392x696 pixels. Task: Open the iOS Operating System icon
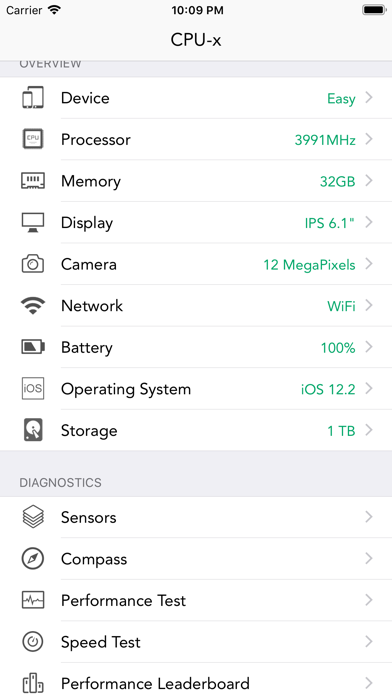33,389
